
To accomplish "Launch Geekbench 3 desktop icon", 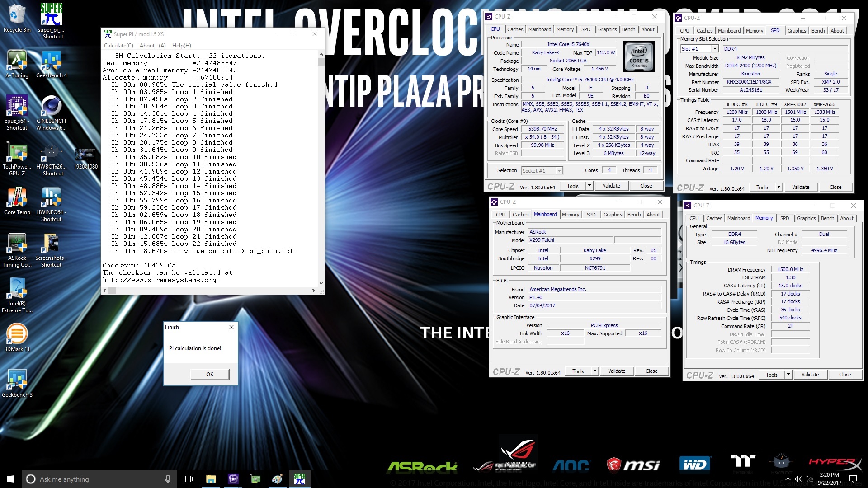I will [x=17, y=383].
